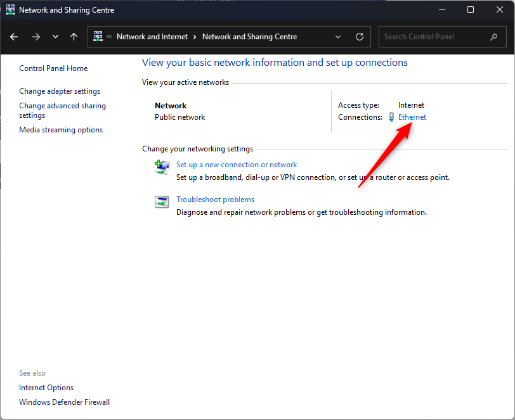Open Media streaming options
Screen dimensions: 515x420
[x=61, y=130]
